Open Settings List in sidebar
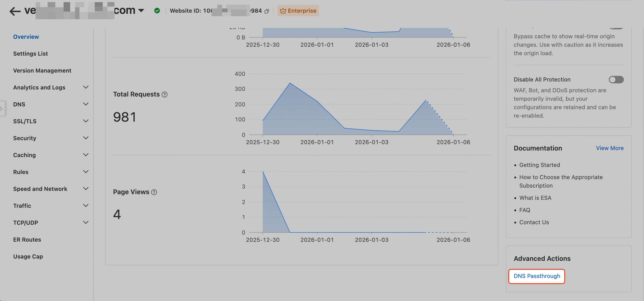The image size is (644, 301). point(30,54)
